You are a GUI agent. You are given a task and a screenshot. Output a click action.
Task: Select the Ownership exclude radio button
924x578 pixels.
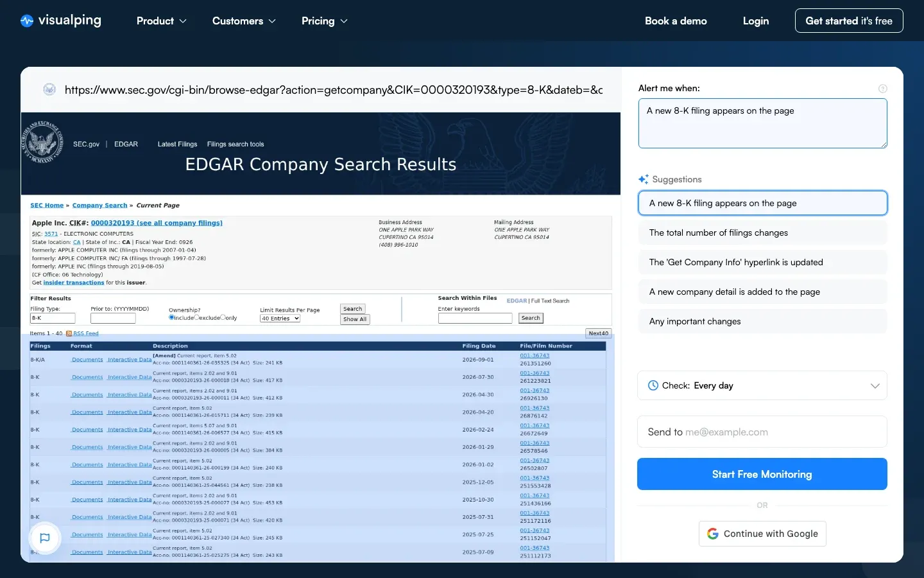click(196, 317)
